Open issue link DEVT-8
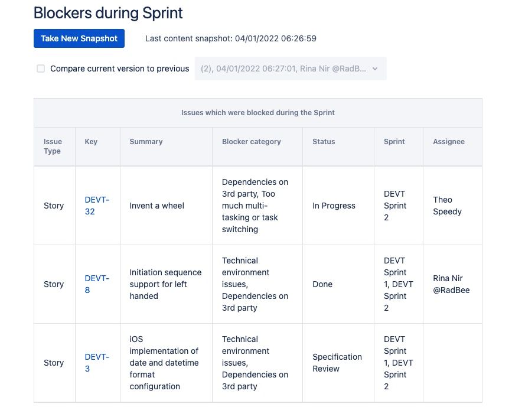 [97, 284]
